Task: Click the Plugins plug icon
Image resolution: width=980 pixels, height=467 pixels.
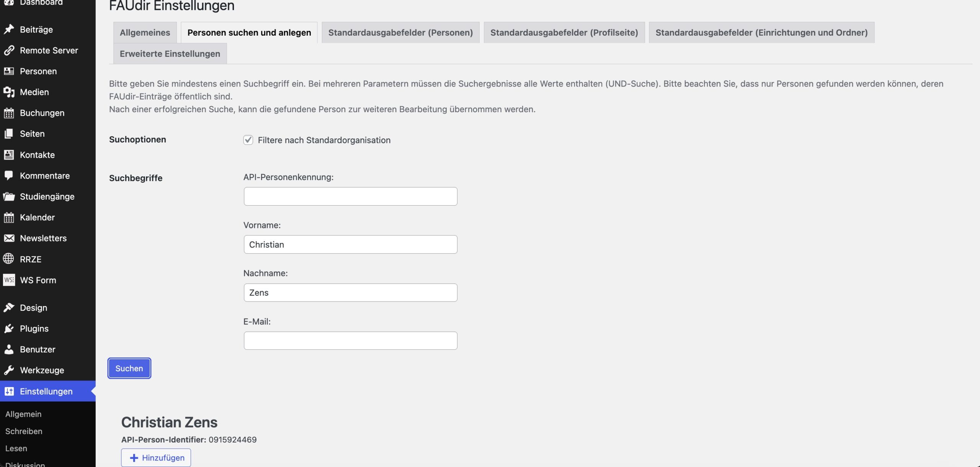Action: 9,329
